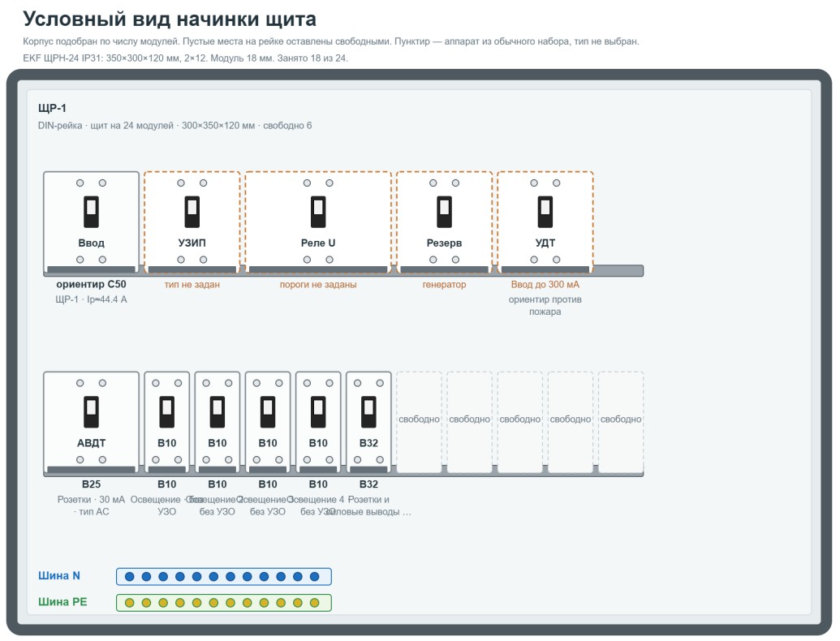Viewport: 840px width, 641px height.
Task: Select the 'ориентир против пожара' note
Action: [545, 305]
